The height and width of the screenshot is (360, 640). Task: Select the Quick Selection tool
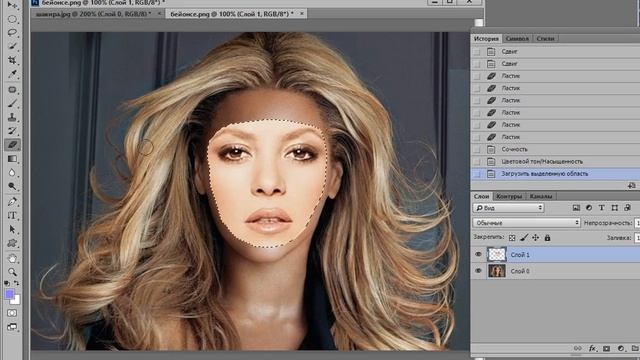point(12,46)
